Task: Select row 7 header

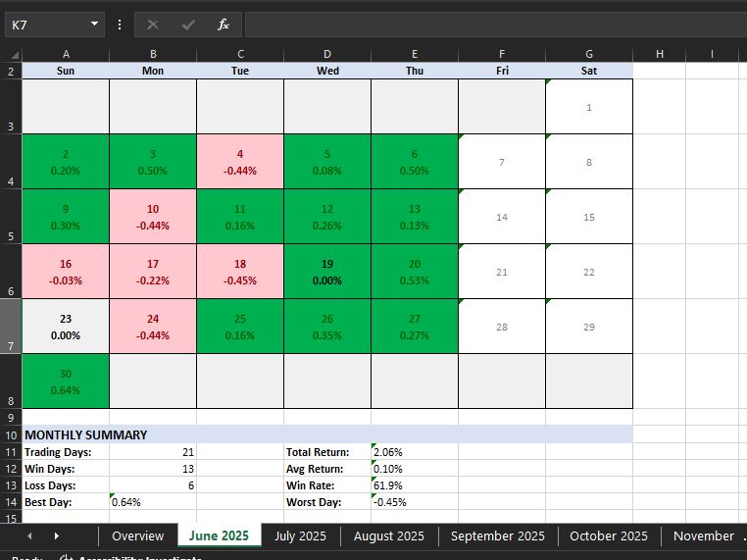Action: tap(11, 327)
